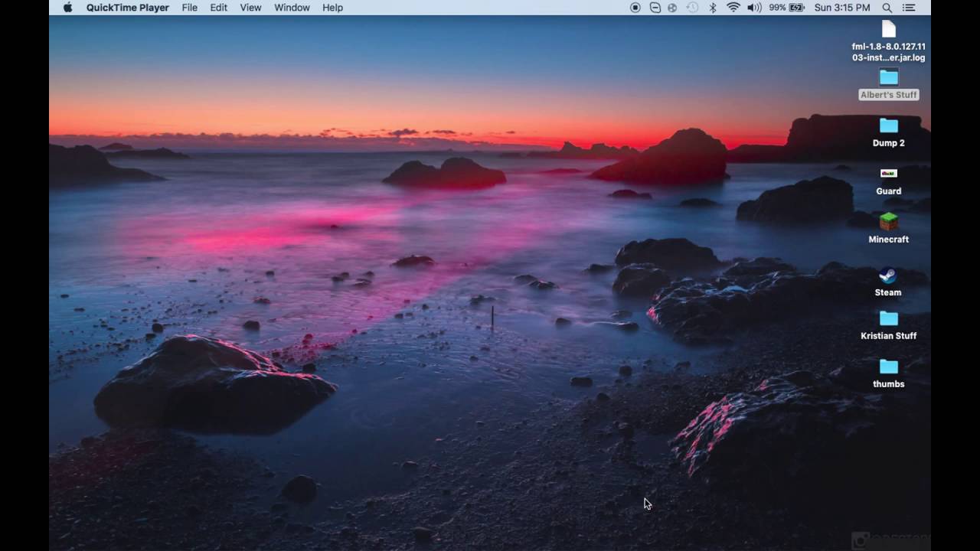Open the QuickTime Player menu

(127, 8)
